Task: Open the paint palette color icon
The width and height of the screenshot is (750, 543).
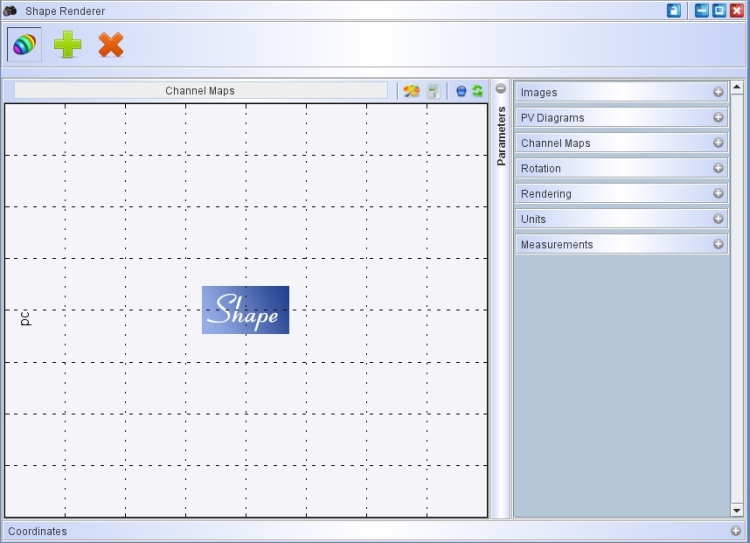Action: click(x=411, y=91)
